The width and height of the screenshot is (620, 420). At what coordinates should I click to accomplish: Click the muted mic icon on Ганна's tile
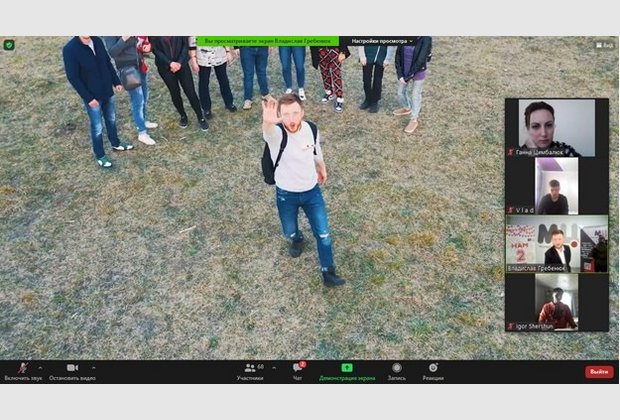[511, 152]
